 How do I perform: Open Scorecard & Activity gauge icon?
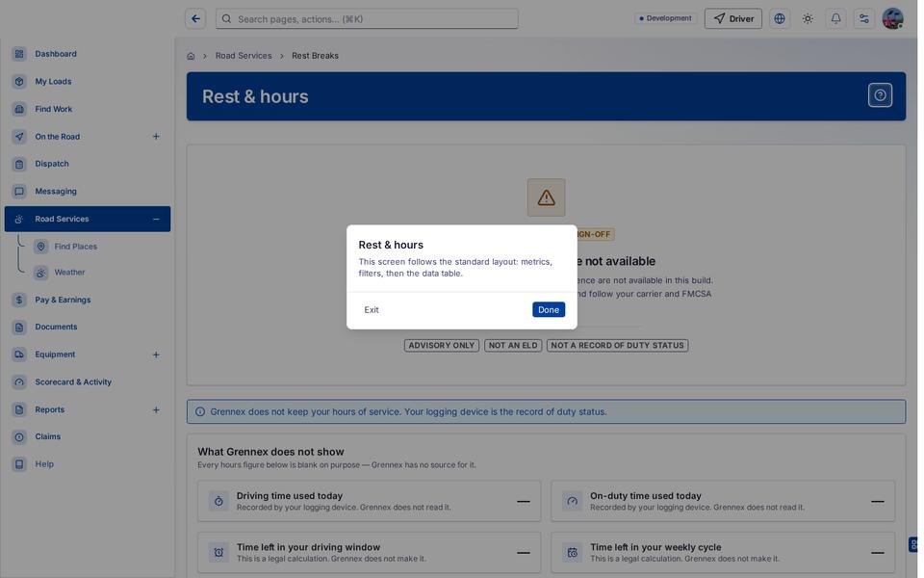(19, 382)
